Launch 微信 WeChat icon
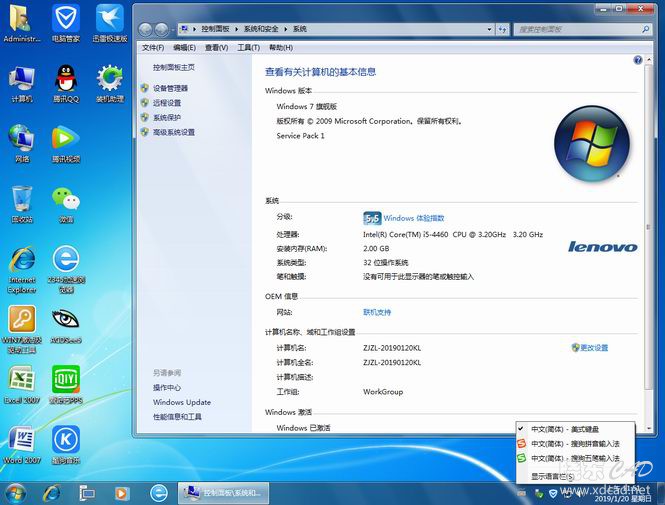The width and height of the screenshot is (665, 505). coord(66,204)
